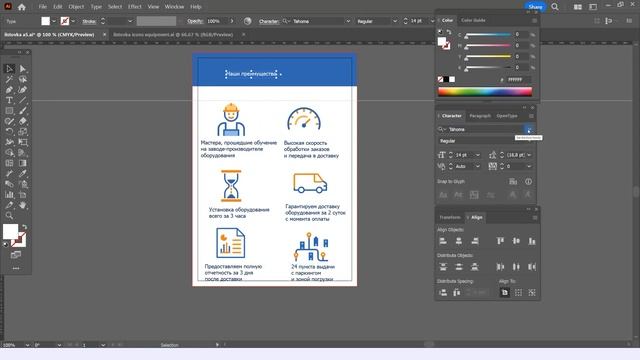Reset to default fill and stroke

6,244
